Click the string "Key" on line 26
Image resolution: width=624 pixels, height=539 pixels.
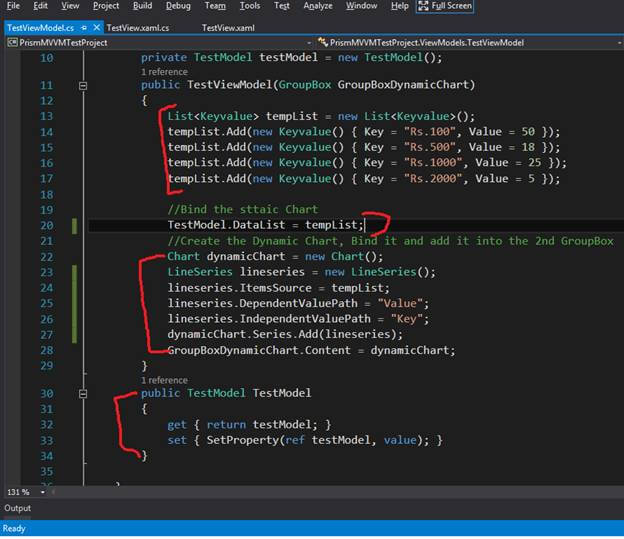[406, 319]
